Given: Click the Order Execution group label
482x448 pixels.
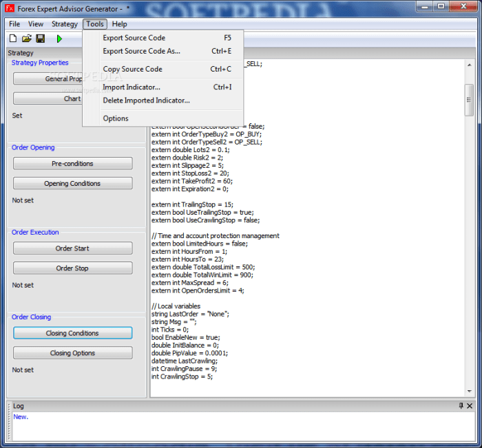Looking at the screenshot, I should click(35, 232).
